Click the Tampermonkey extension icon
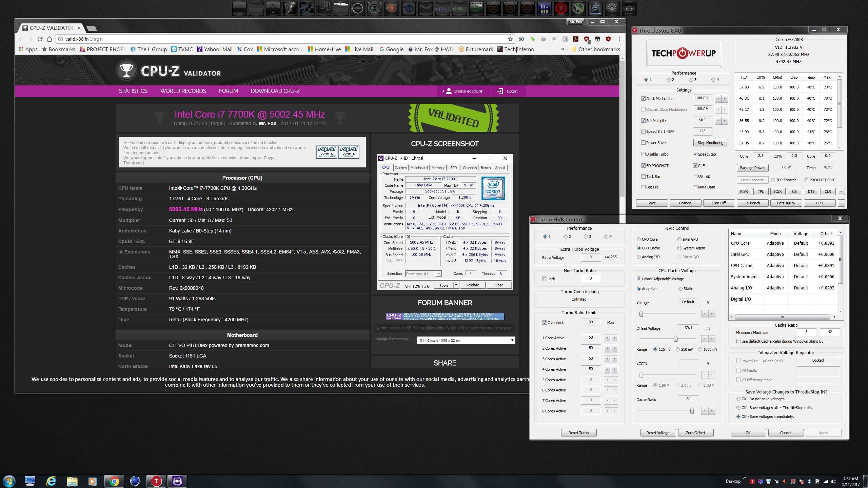Image resolution: width=868 pixels, height=488 pixels. pyautogui.click(x=597, y=39)
